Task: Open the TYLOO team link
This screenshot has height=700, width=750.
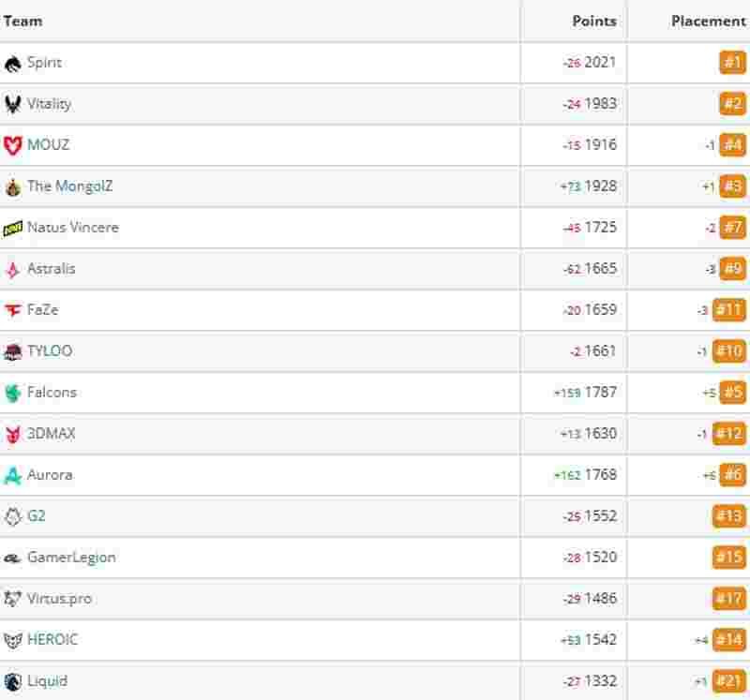Action: pos(50,351)
